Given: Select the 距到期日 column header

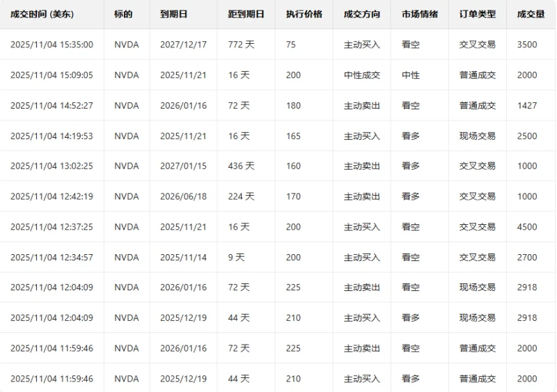Looking at the screenshot, I should 246,14.
